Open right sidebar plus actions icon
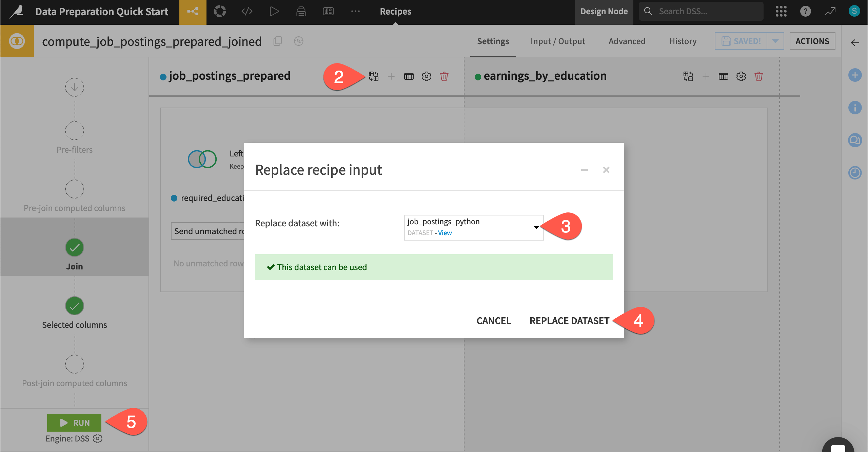Image resolution: width=868 pixels, height=452 pixels. (x=855, y=75)
